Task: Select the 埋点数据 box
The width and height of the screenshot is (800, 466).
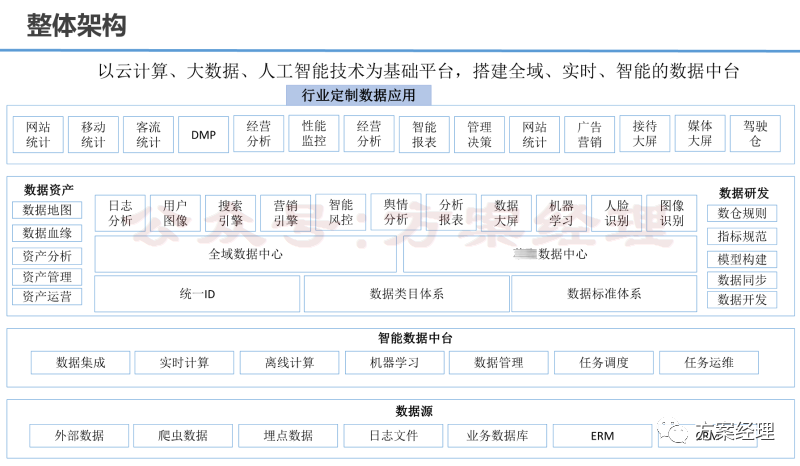Action: point(288,436)
